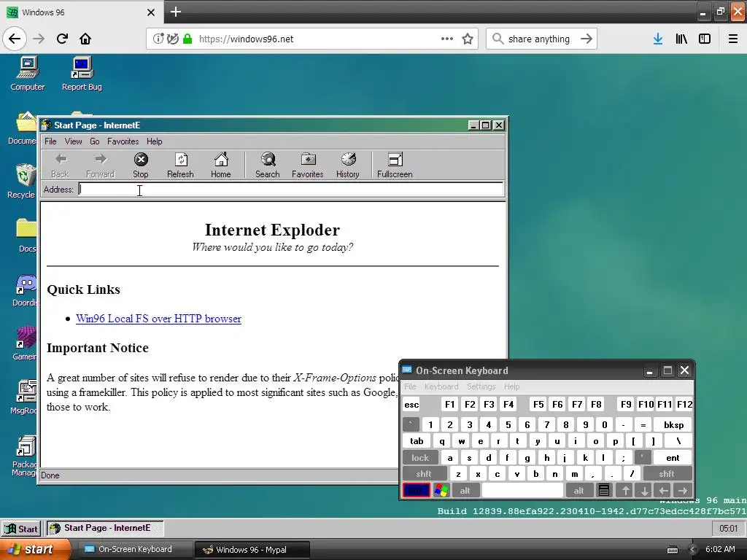Bookmark this page with the star icon
The height and width of the screenshot is (560, 747).
click(x=468, y=39)
